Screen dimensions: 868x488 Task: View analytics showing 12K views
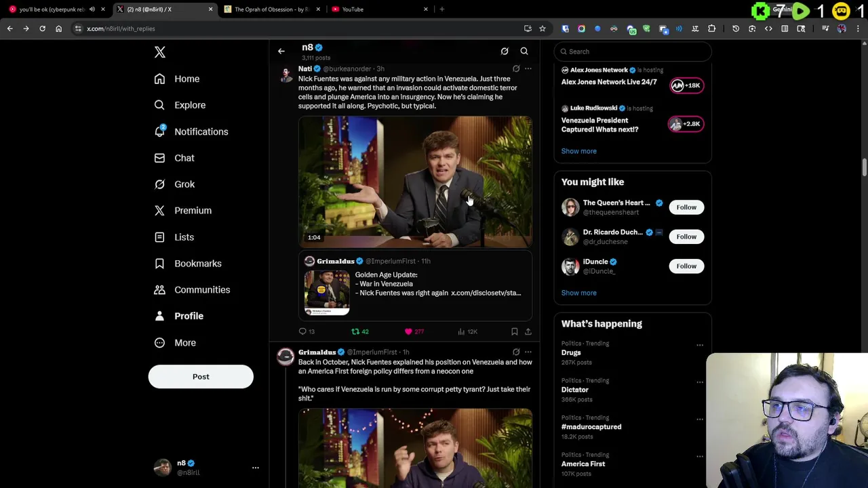(468, 331)
